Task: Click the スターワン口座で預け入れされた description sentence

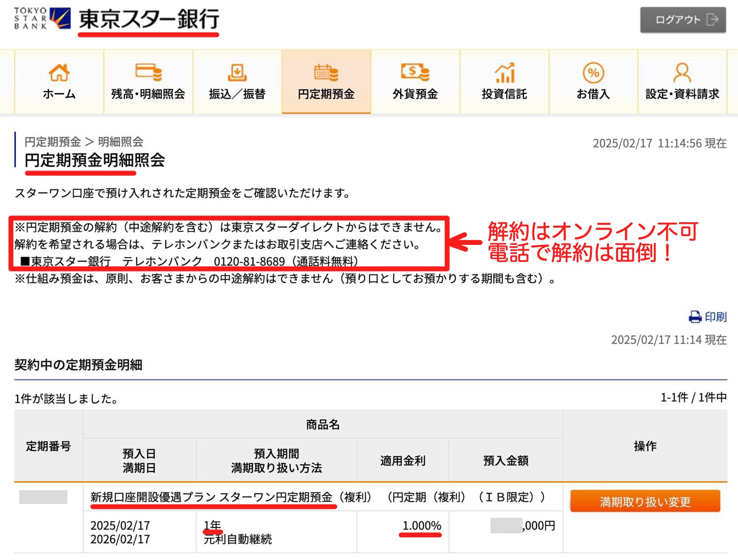Action: click(x=183, y=193)
